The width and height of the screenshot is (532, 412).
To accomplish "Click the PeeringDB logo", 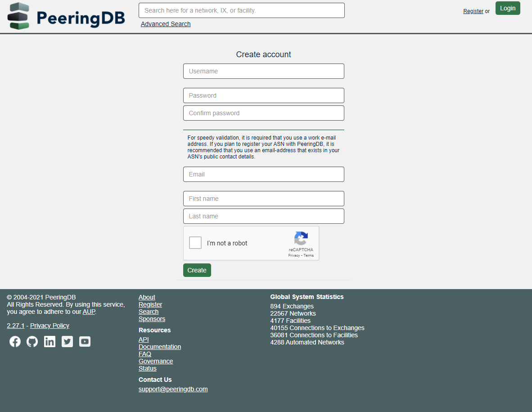I will click(66, 16).
